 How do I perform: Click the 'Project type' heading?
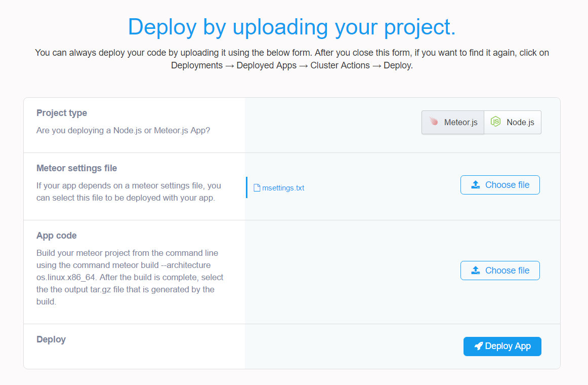62,113
